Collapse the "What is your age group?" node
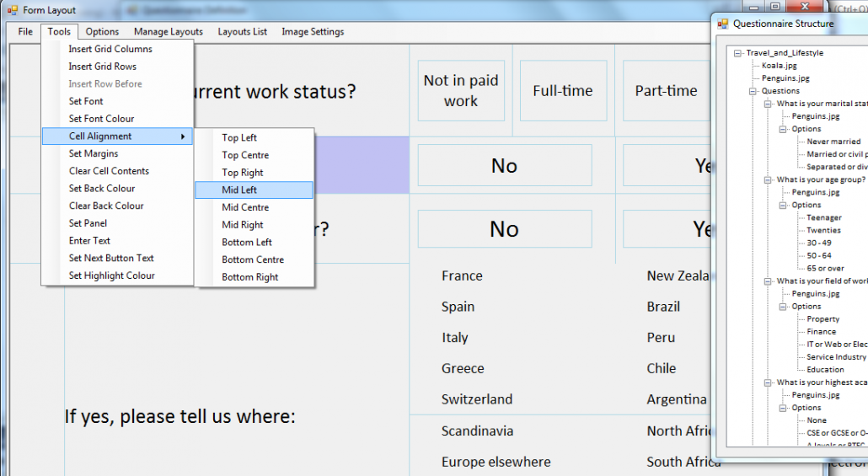This screenshot has width=868, height=476. coord(769,179)
